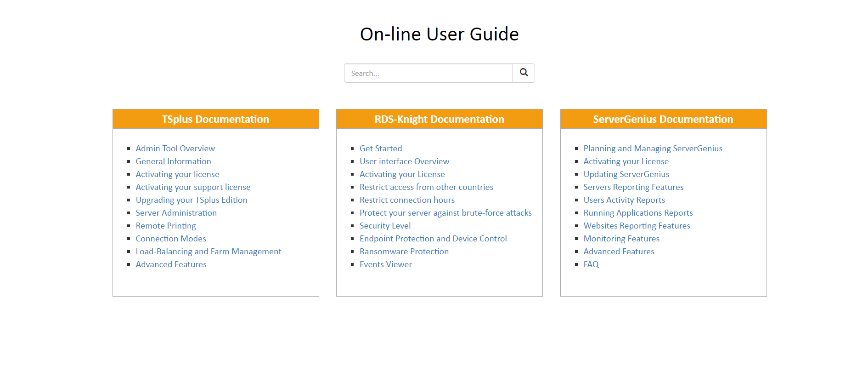868x372 pixels.
Task: Open Remote Printing link
Action: 166,226
